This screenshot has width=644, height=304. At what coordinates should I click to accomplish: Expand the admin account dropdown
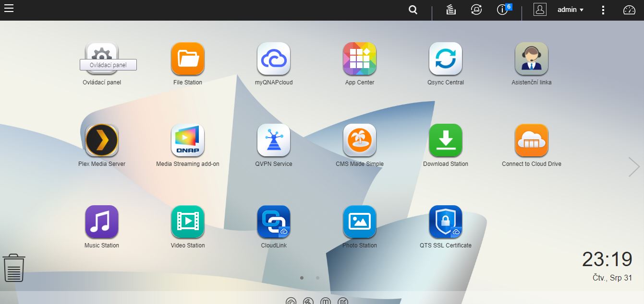coord(571,10)
